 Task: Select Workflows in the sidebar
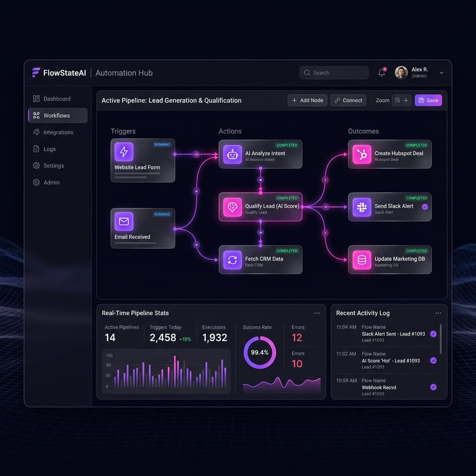[58, 115]
